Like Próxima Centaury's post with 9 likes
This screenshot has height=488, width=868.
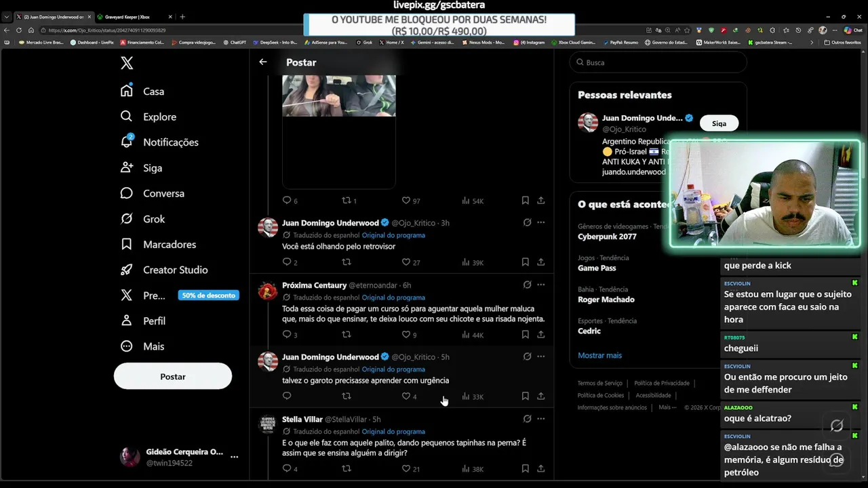tap(409, 335)
